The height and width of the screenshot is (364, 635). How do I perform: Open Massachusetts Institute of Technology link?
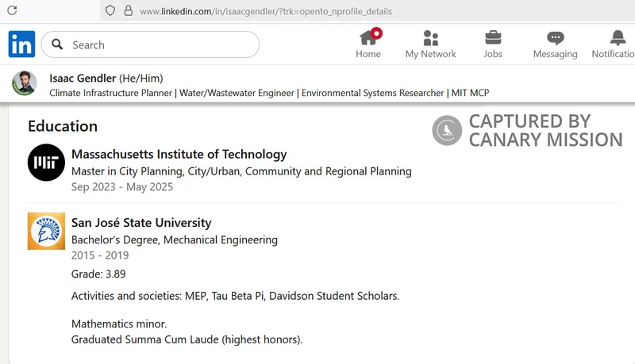pos(179,154)
